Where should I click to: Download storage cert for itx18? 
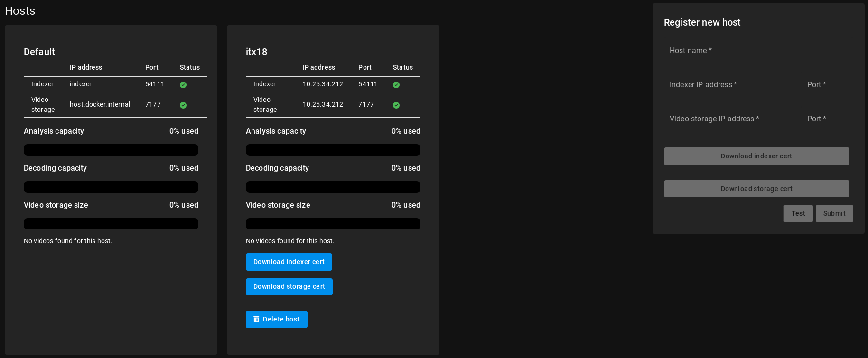click(289, 287)
